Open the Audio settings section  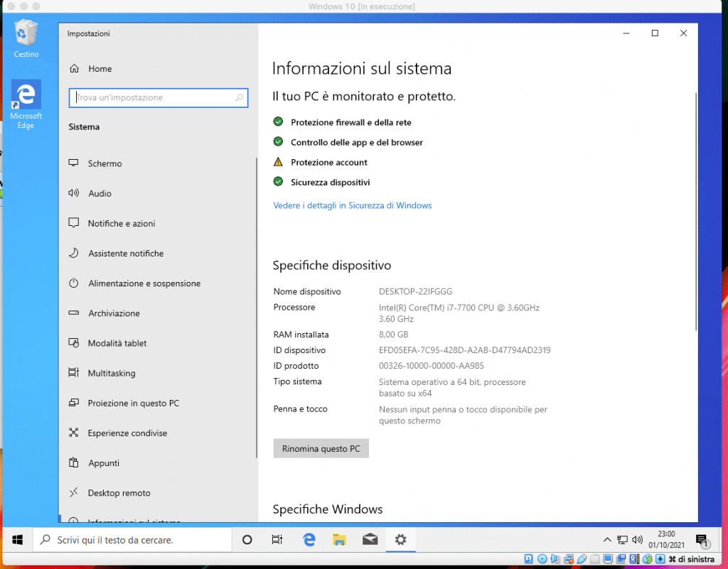pos(90,193)
